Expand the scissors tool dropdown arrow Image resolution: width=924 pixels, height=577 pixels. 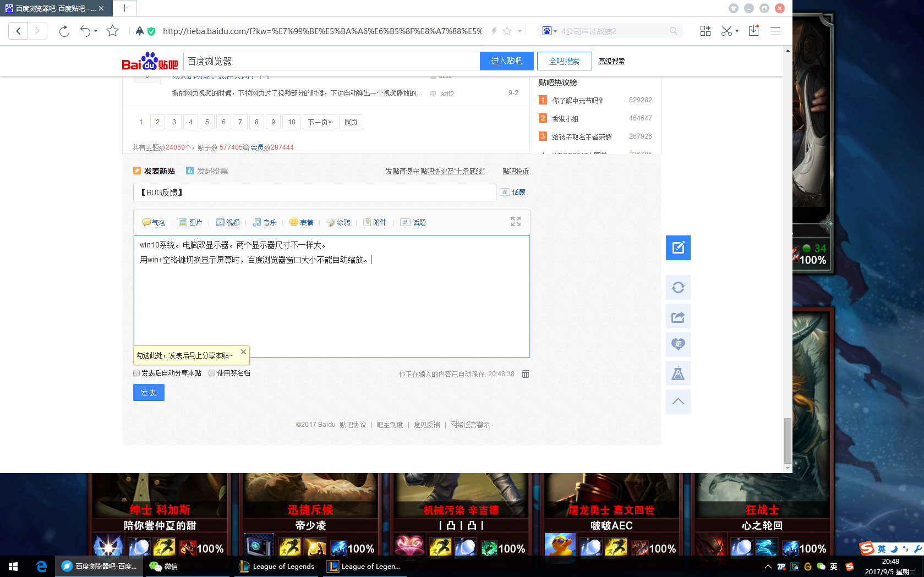[x=737, y=31]
